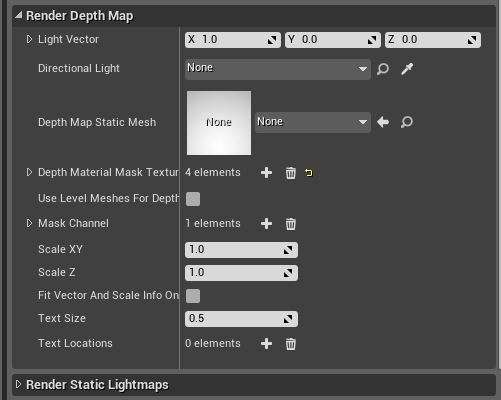501x400 pixels.
Task: Add a Mask Channel element
Action: [266, 224]
